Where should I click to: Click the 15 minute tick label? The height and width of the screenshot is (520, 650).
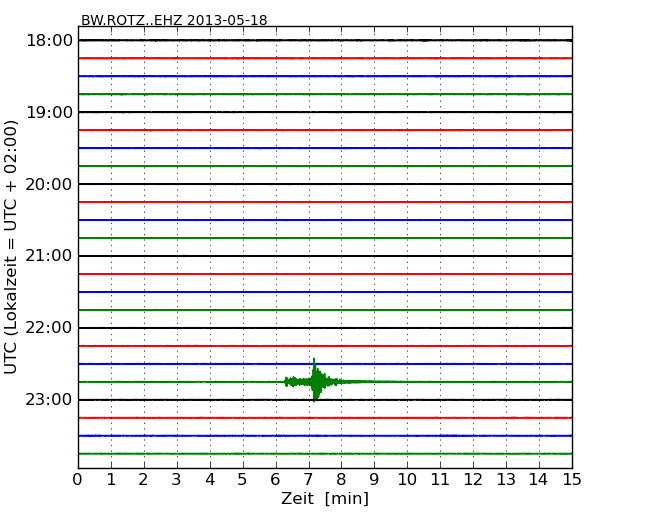pyautogui.click(x=572, y=479)
